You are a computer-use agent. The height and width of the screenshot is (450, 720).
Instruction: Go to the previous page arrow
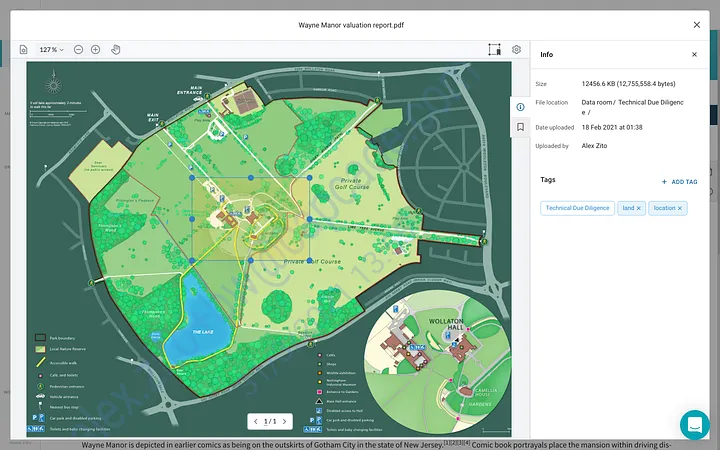coord(256,422)
